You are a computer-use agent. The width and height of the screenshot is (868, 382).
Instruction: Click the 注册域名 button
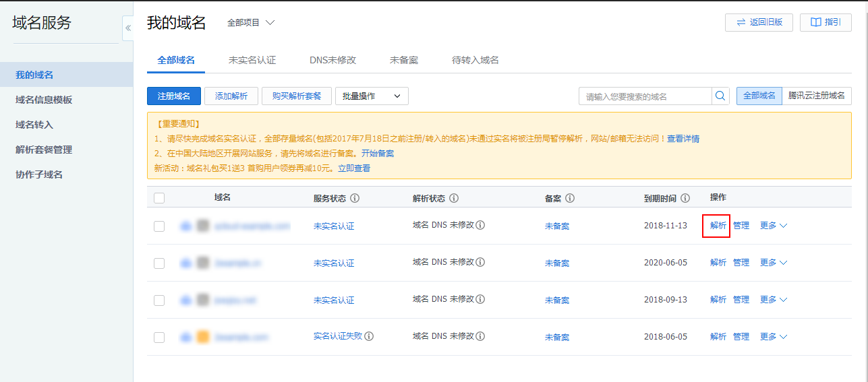[174, 96]
